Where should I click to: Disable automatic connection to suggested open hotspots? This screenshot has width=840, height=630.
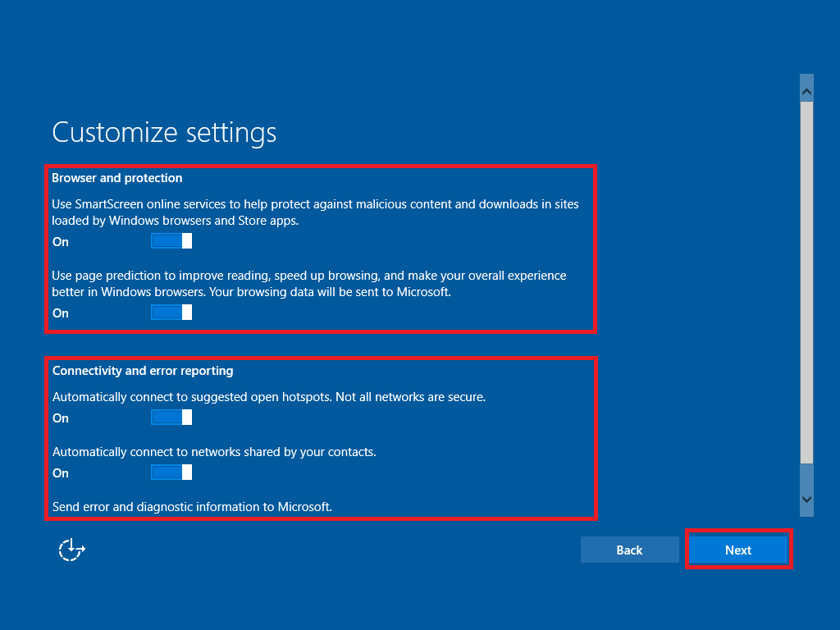[171, 417]
